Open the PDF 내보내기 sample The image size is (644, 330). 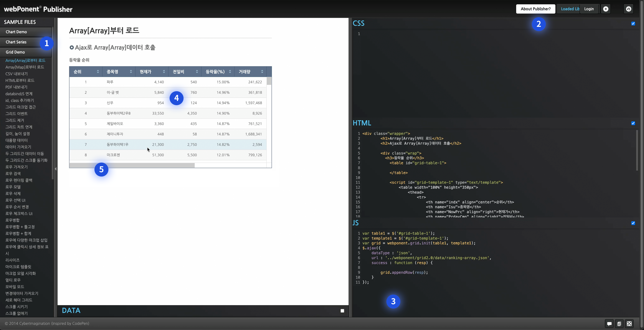coord(16,87)
